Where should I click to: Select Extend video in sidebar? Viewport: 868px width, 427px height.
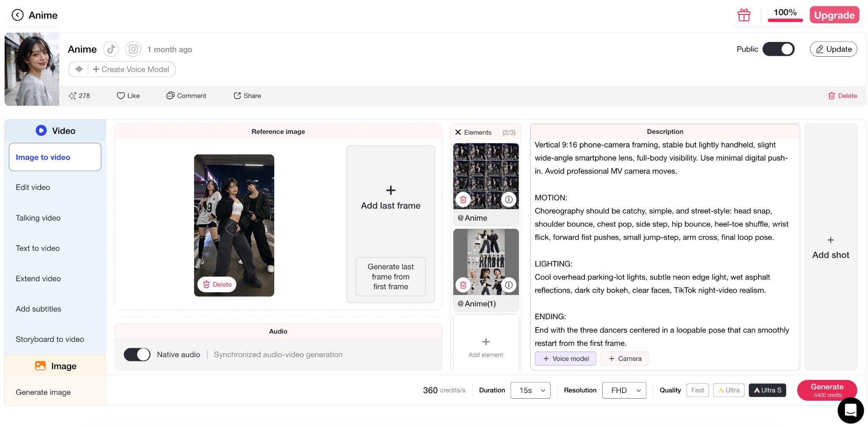(38, 279)
